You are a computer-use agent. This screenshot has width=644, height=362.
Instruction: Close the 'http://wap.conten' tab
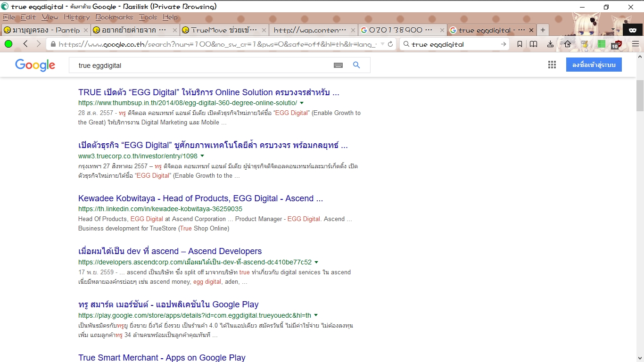click(x=353, y=30)
